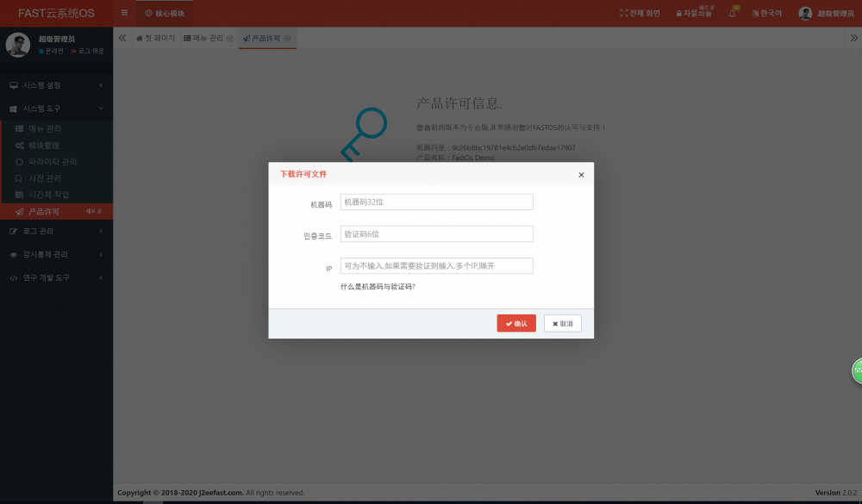
Task: Click the 机器码 input field
Action: 436,202
